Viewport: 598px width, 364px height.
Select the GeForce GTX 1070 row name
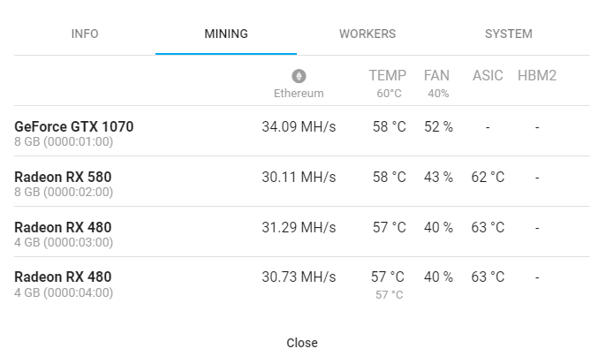[x=74, y=126]
